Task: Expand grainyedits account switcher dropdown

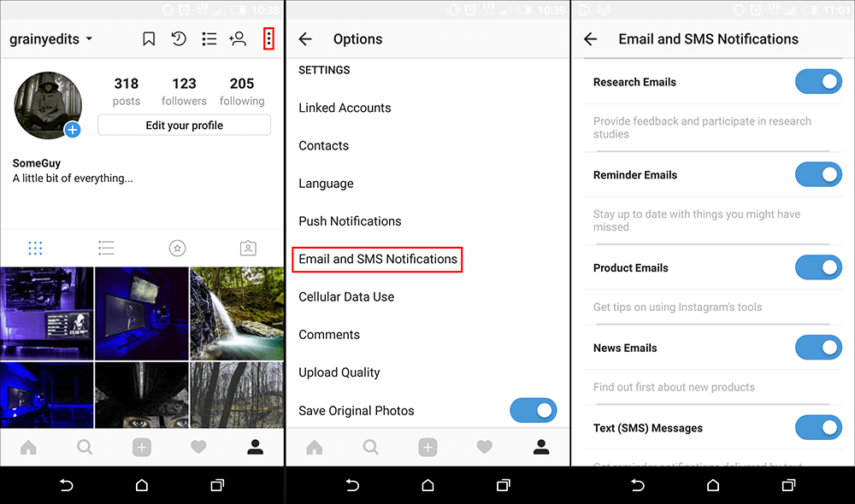Action: [50, 39]
